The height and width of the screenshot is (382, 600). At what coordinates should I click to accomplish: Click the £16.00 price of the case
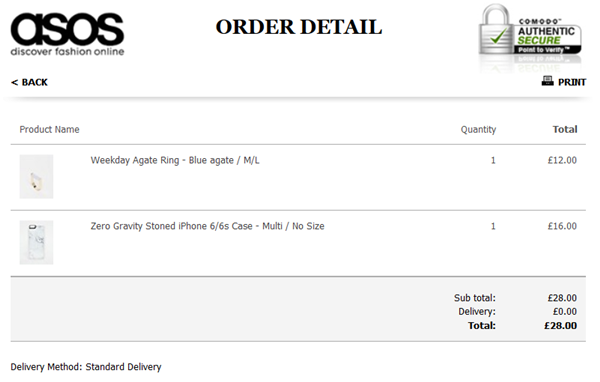562,226
